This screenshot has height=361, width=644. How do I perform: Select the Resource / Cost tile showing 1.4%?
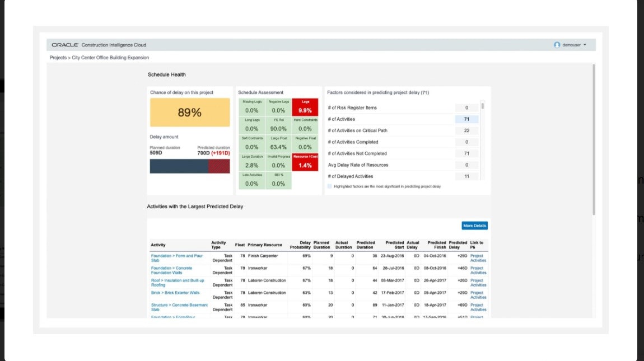tap(305, 162)
